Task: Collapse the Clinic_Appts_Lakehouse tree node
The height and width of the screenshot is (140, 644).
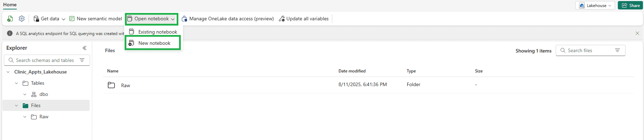Action: pos(8,72)
